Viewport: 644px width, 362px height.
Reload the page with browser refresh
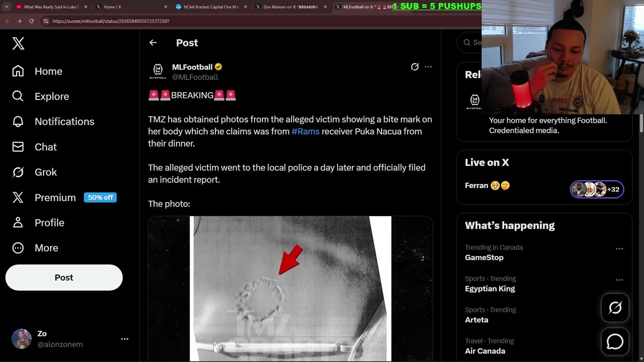(x=31, y=21)
